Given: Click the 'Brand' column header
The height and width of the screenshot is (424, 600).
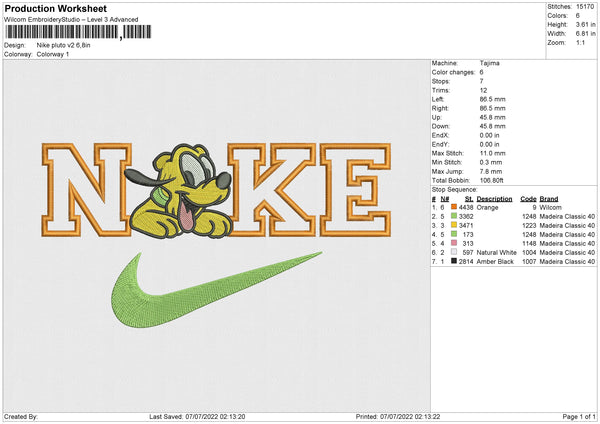Looking at the screenshot, I should click(549, 199).
